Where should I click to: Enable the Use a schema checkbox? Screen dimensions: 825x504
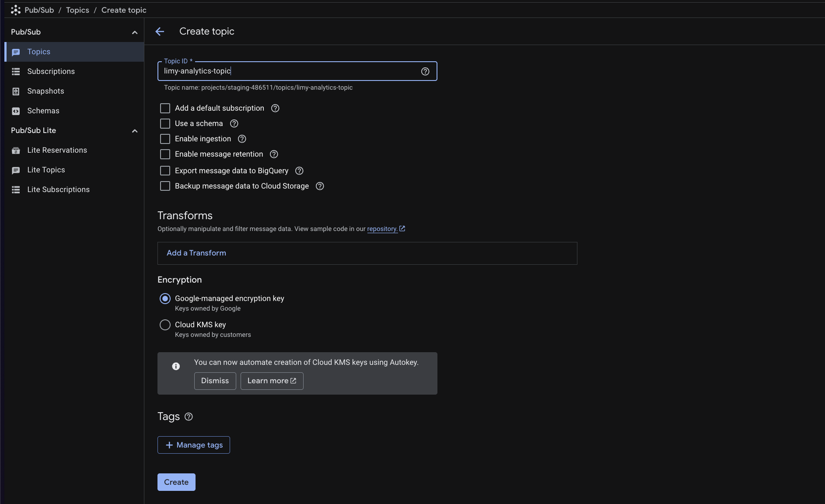165,123
